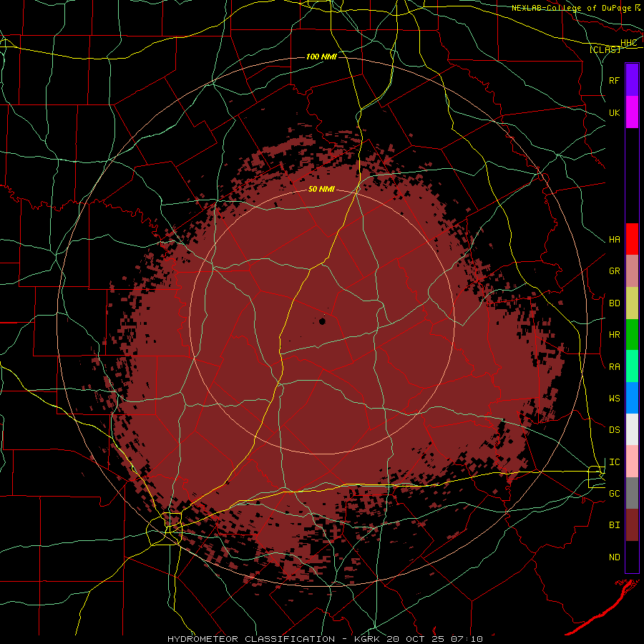The width and height of the screenshot is (644, 644).
Task: Click the RF legend label
Action: [614, 80]
